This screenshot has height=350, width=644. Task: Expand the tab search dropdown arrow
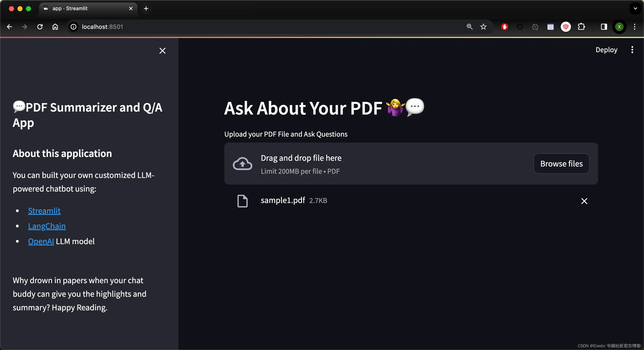[x=635, y=9]
